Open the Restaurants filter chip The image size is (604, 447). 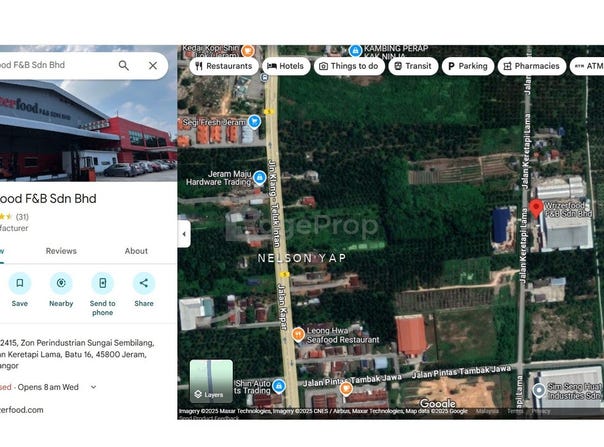(x=224, y=66)
